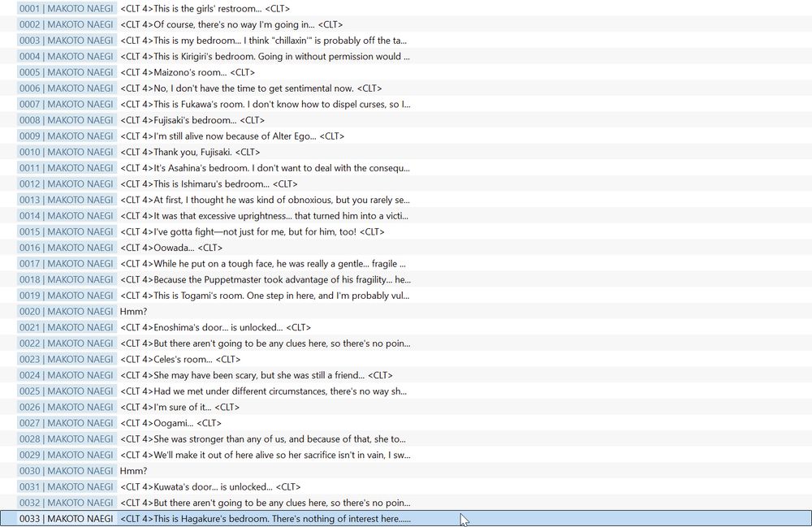
Task: Select line 0002 'there's no way I'm going in'
Action: 406,24
